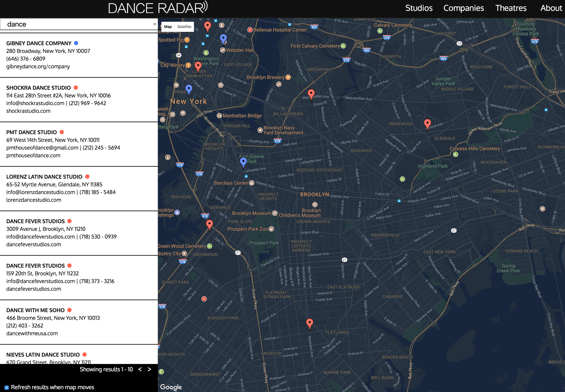Click the First Calvary Cemetery icon
Viewport: 565px width, 392px height.
[x=343, y=46]
